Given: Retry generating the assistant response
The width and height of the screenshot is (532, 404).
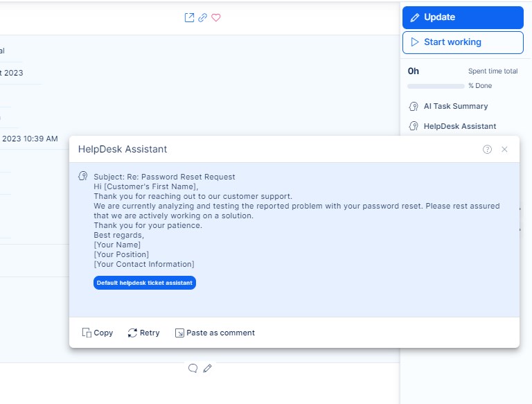Looking at the screenshot, I should (143, 333).
